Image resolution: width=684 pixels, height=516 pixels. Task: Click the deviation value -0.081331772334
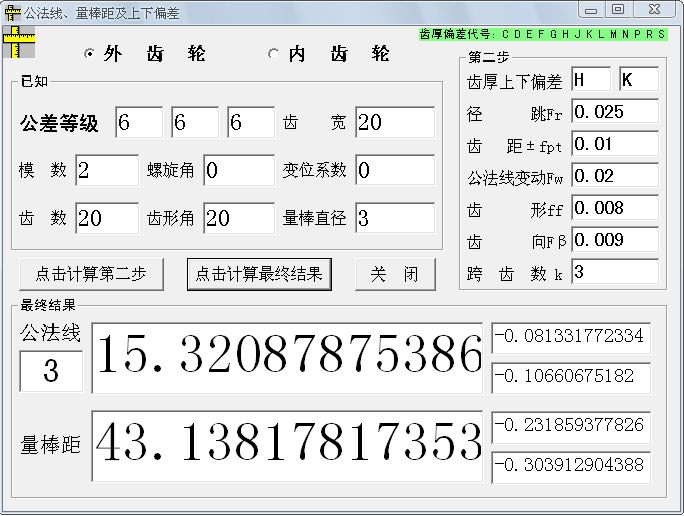coord(571,338)
